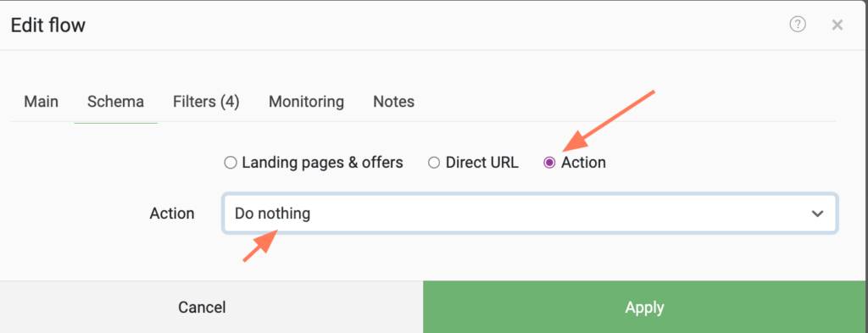This screenshot has height=333, width=868.
Task: Expand the Action dropdown chevron arrow
Action: point(817,214)
